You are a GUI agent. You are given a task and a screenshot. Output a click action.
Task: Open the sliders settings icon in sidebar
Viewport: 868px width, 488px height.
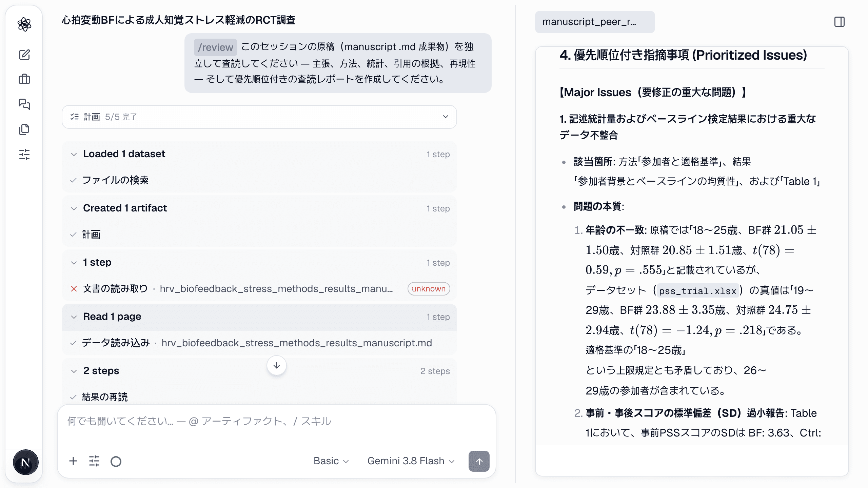pos(24,155)
